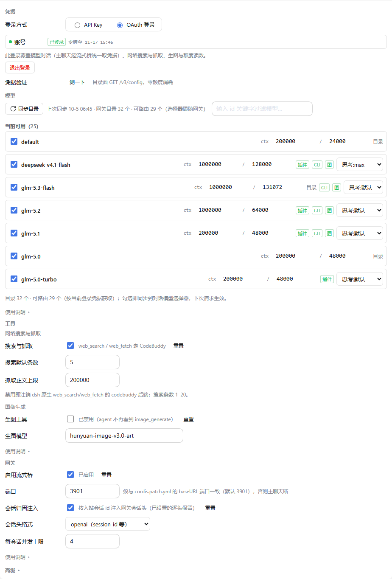
Task: Toggle 启用流式桥 checkbox
Action: tap(70, 475)
